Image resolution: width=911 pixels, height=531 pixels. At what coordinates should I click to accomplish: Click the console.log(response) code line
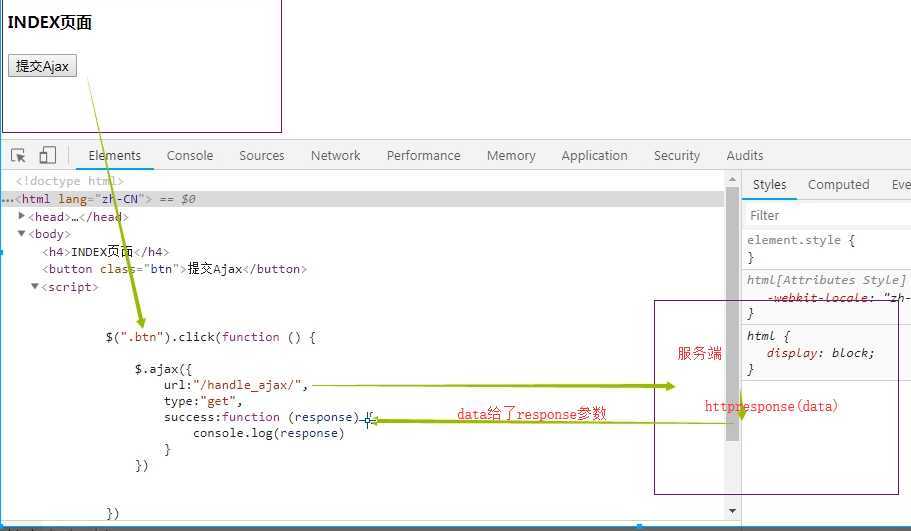(x=268, y=433)
